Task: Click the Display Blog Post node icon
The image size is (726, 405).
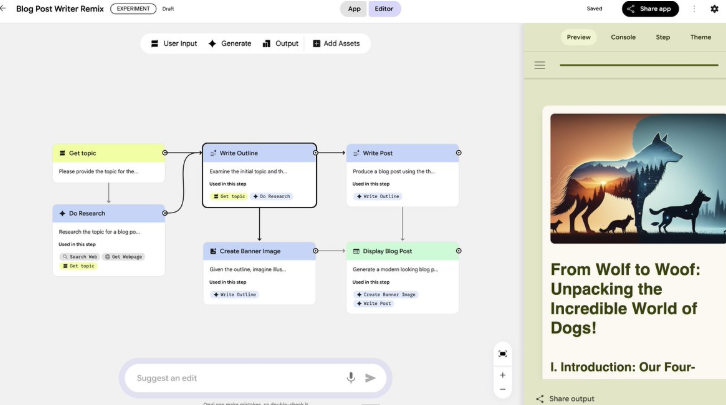Action: 356,251
